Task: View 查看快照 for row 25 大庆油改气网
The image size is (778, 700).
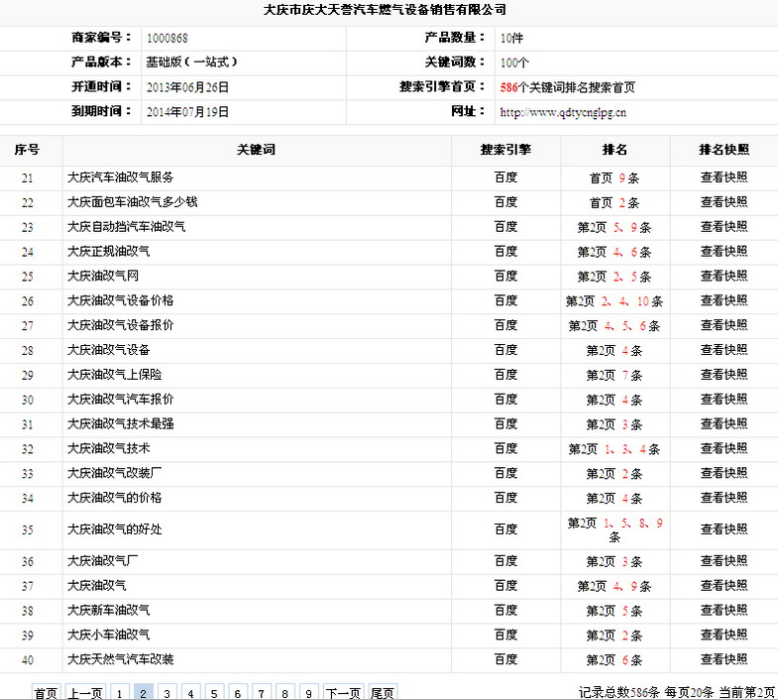Action: 723,276
